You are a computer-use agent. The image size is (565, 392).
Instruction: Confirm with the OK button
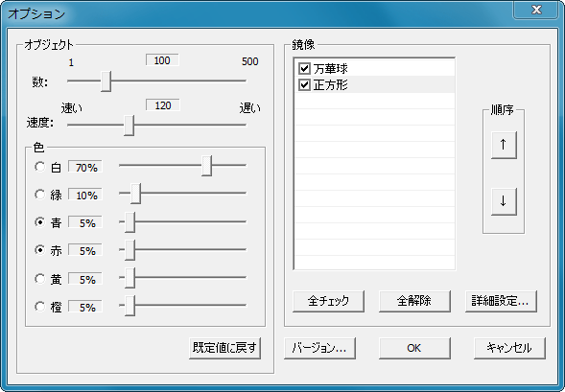(x=414, y=348)
